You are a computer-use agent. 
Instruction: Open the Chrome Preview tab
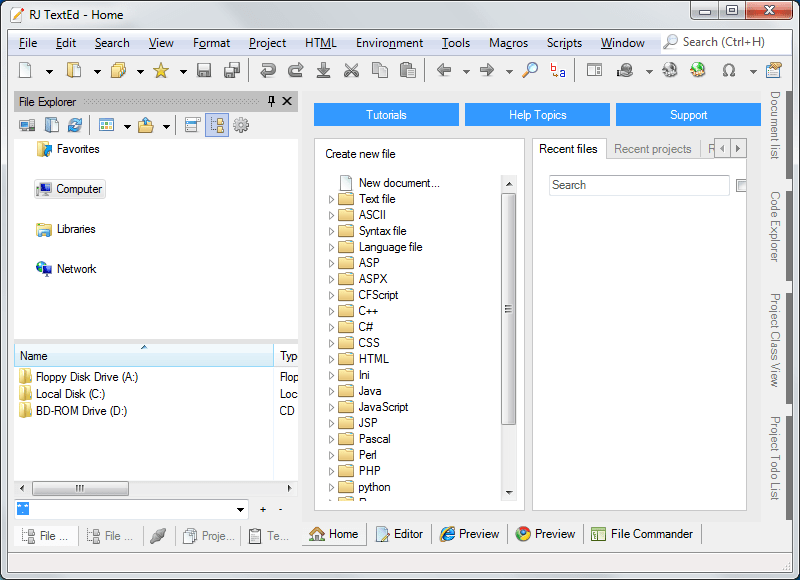coord(545,534)
